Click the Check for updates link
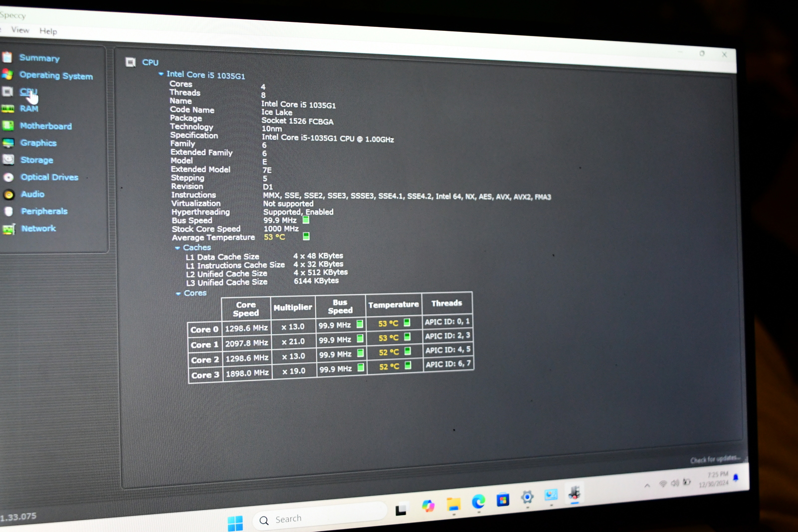The height and width of the screenshot is (532, 798). (x=715, y=459)
